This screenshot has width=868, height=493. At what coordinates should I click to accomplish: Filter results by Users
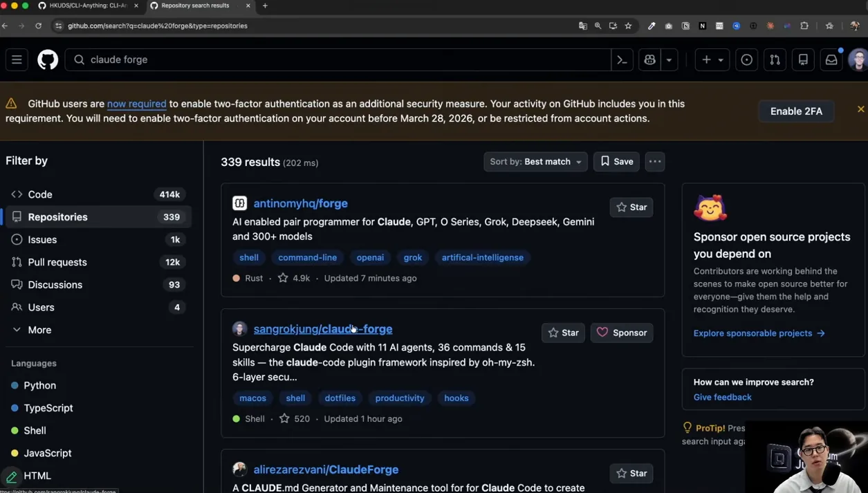click(x=98, y=307)
